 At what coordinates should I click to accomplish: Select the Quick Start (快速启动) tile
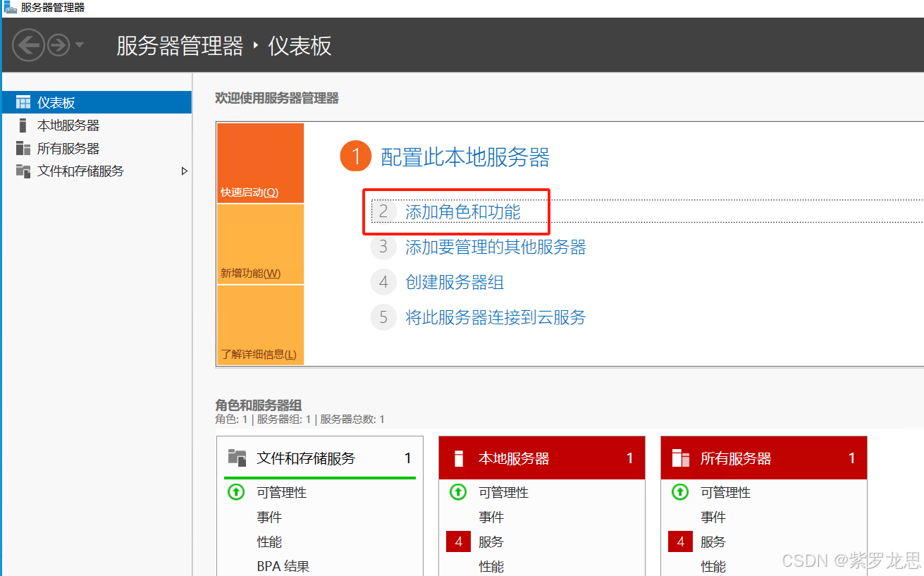(x=260, y=164)
